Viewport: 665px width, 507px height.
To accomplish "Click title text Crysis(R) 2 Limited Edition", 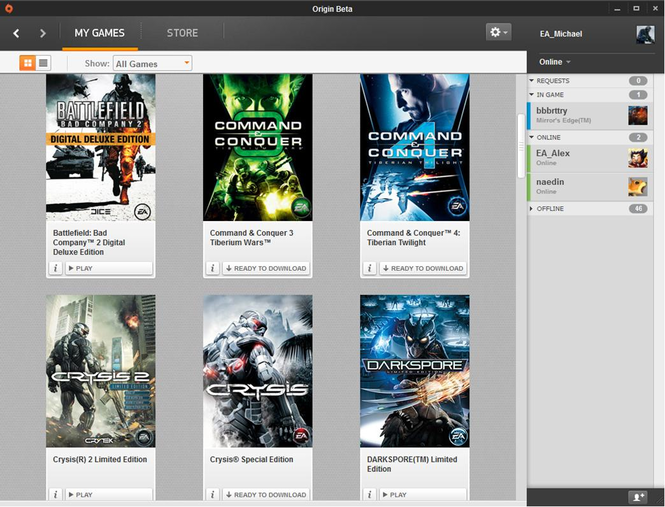I will point(100,459).
